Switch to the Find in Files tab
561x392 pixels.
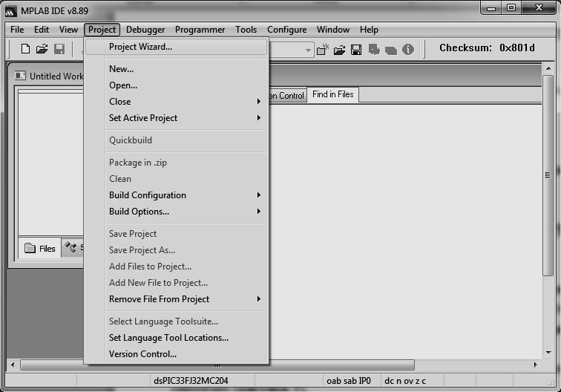coord(332,94)
